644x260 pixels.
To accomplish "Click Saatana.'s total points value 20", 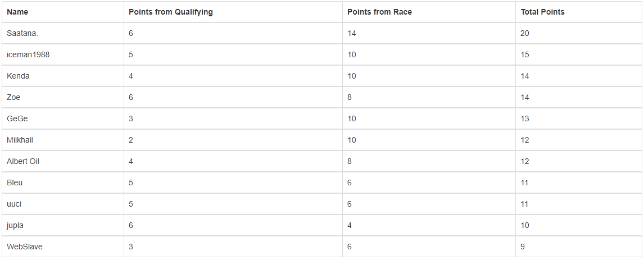I will pos(525,33).
